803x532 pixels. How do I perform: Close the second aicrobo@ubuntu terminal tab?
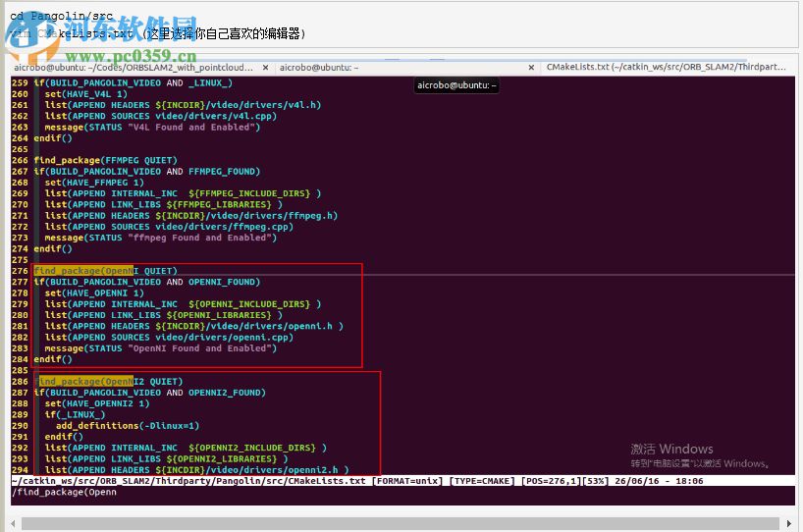(530, 68)
